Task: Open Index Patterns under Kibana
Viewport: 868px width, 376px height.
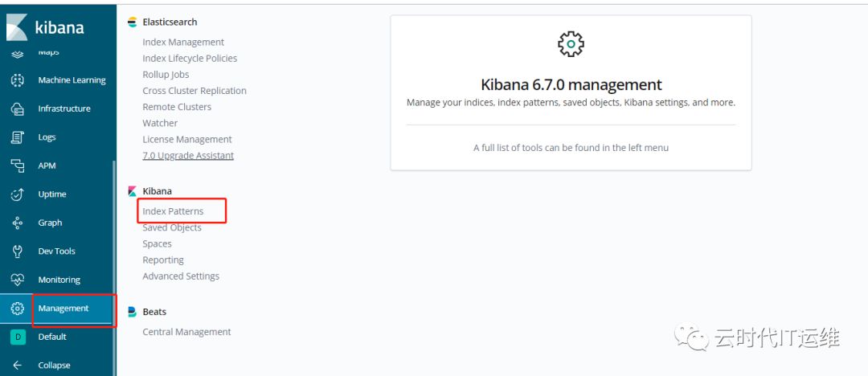Action: [173, 211]
